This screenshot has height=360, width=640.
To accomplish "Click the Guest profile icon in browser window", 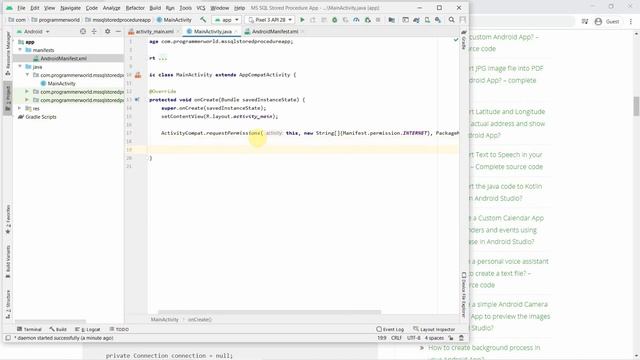I will (x=598, y=22).
